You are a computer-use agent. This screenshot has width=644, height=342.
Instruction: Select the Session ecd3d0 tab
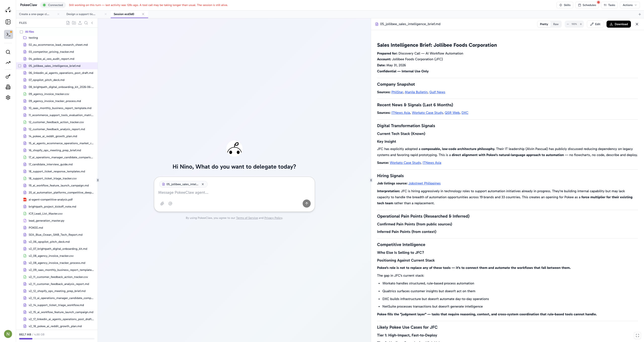pos(124,14)
